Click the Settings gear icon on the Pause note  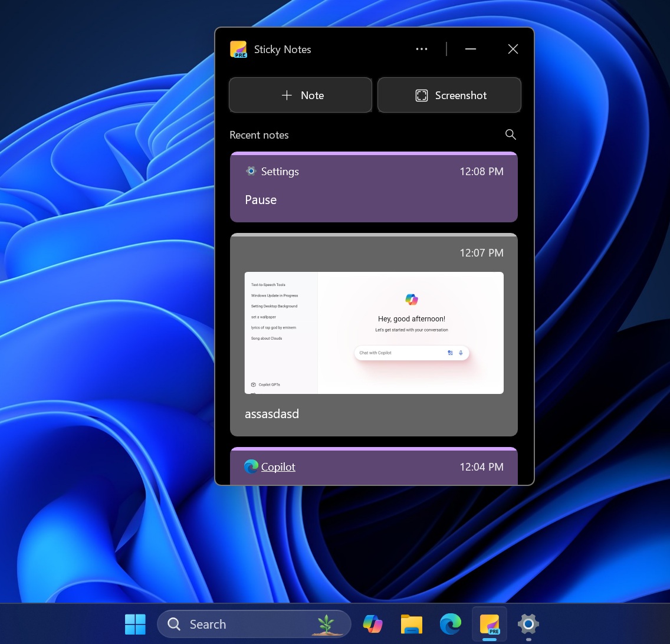click(x=251, y=171)
